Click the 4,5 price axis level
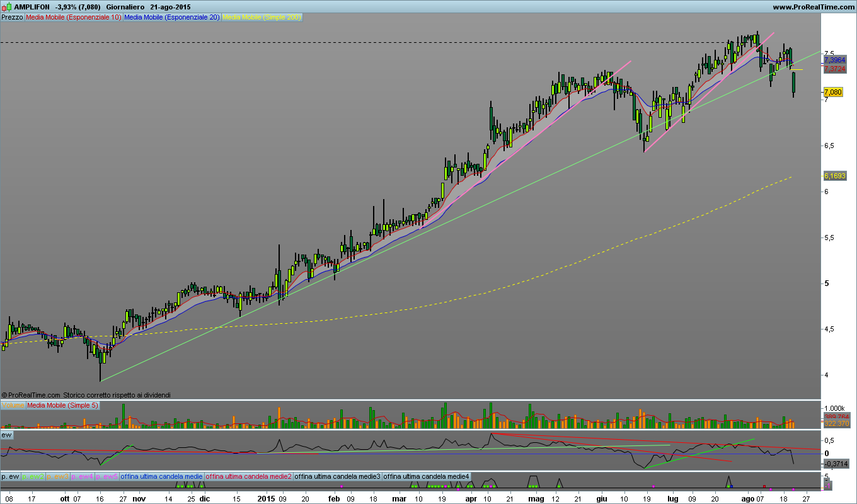 pos(830,329)
